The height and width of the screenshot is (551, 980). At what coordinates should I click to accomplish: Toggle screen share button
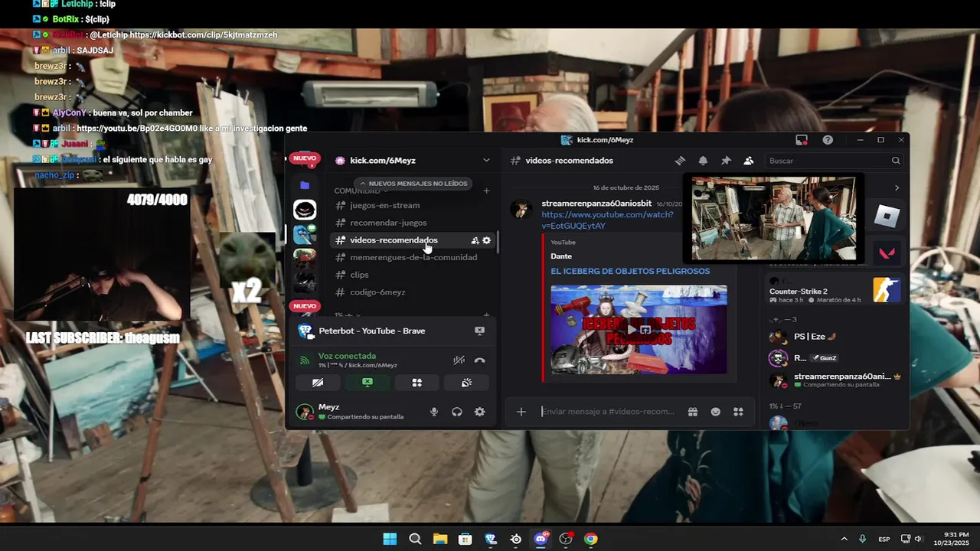[367, 383]
